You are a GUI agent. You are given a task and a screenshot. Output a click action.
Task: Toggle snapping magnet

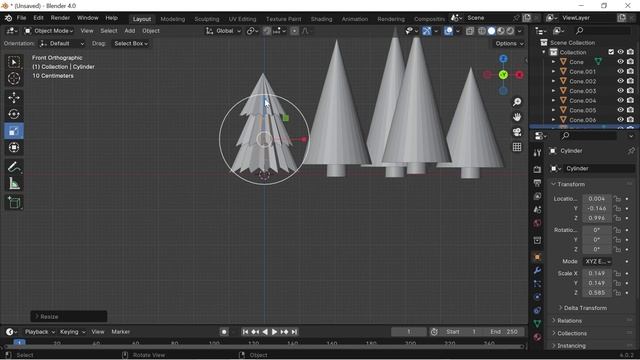pyautogui.click(x=267, y=31)
